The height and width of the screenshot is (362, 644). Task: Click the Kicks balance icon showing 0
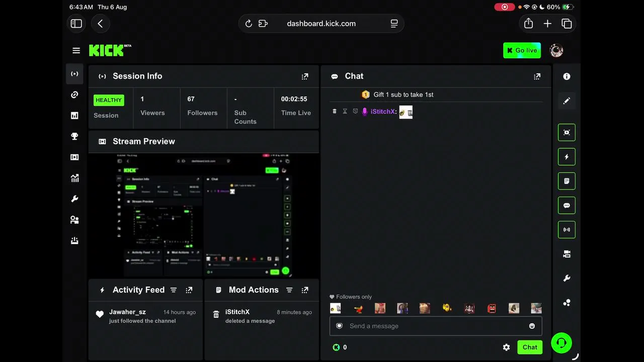(x=336, y=347)
